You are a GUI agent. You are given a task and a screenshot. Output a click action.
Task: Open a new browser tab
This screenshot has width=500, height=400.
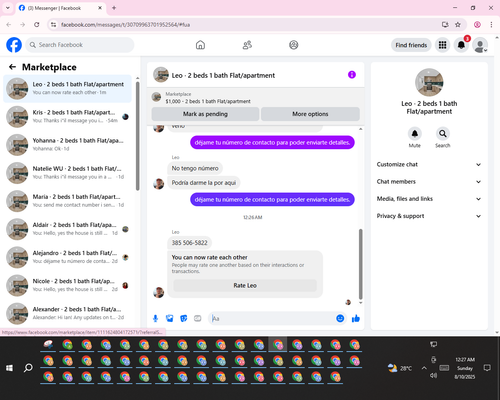click(x=114, y=8)
